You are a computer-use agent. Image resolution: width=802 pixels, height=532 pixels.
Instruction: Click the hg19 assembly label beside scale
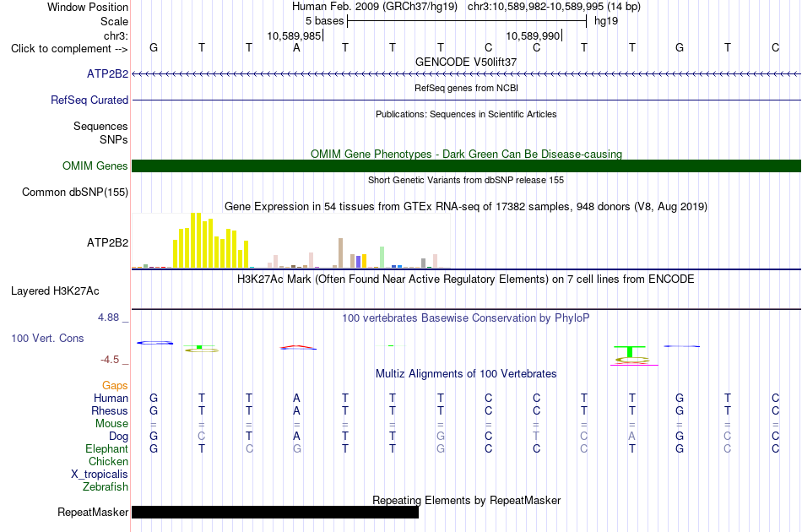point(606,21)
